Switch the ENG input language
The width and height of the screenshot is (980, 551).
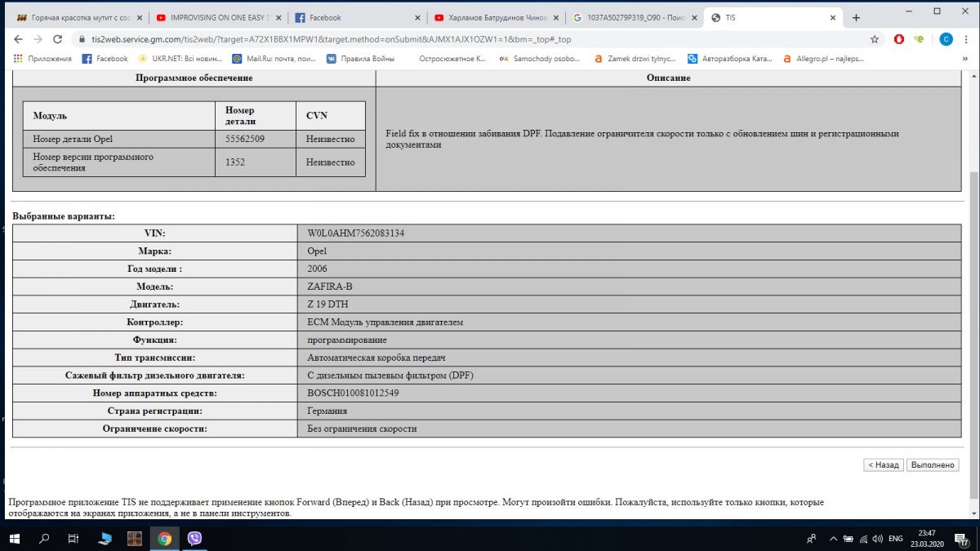click(897, 538)
